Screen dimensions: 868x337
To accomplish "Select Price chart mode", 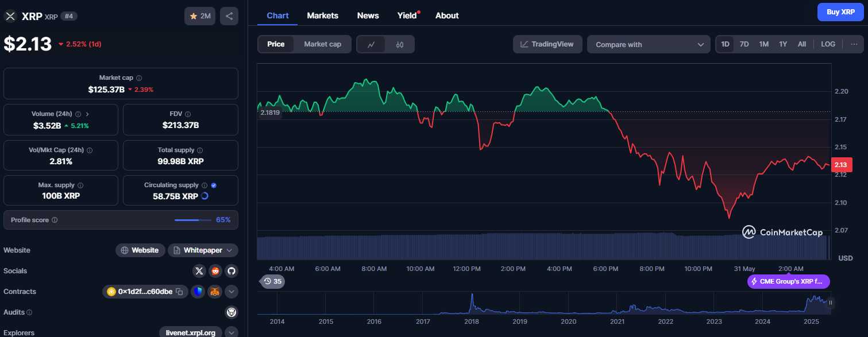I will coord(276,44).
